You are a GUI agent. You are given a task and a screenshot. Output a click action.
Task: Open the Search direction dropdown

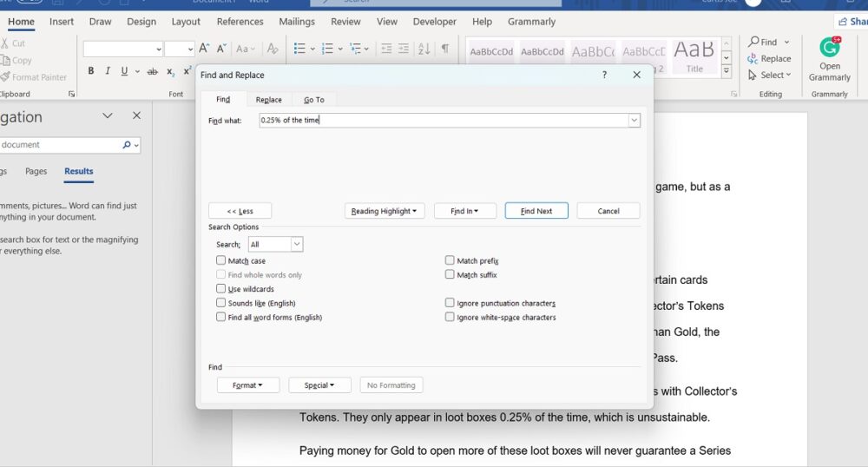click(275, 245)
